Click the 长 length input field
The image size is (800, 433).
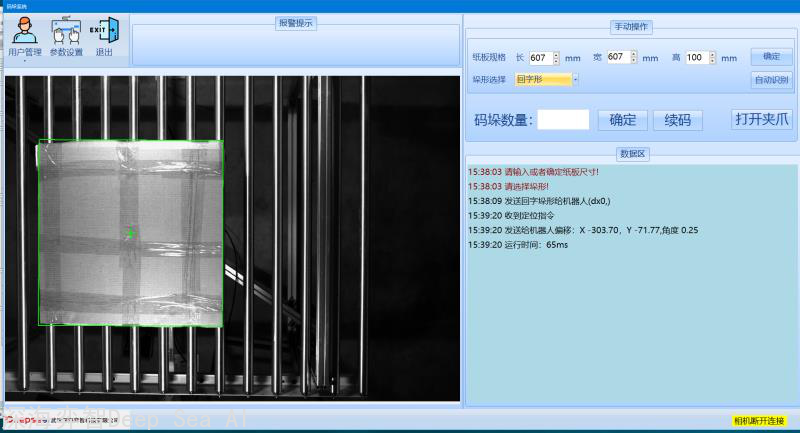pyautogui.click(x=541, y=58)
